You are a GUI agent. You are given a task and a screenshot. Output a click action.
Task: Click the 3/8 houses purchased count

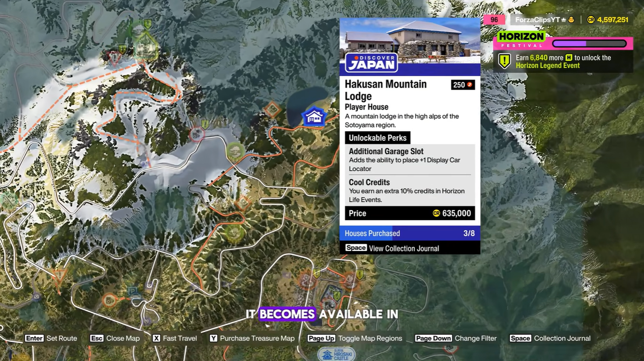(469, 233)
